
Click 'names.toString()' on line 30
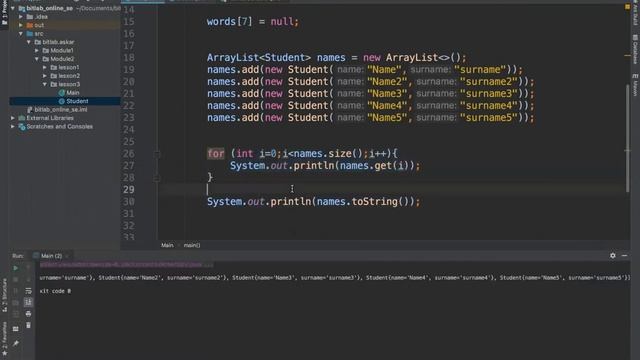pyautogui.click(x=363, y=202)
